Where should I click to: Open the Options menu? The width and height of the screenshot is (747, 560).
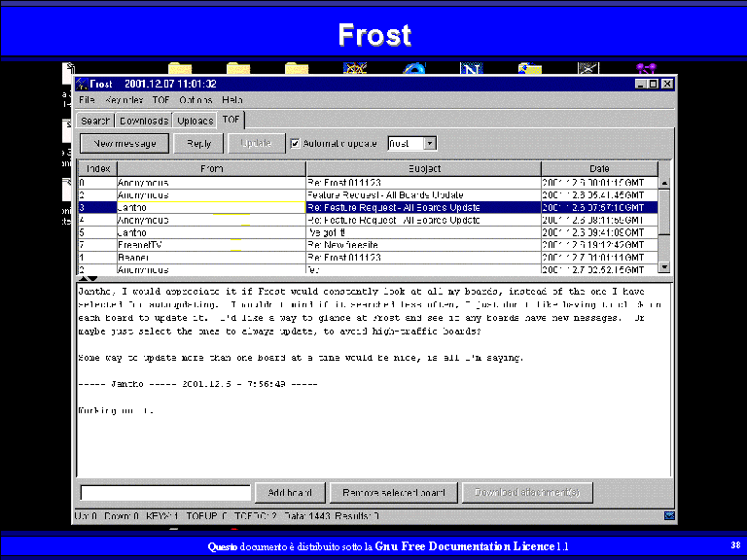pos(196,100)
